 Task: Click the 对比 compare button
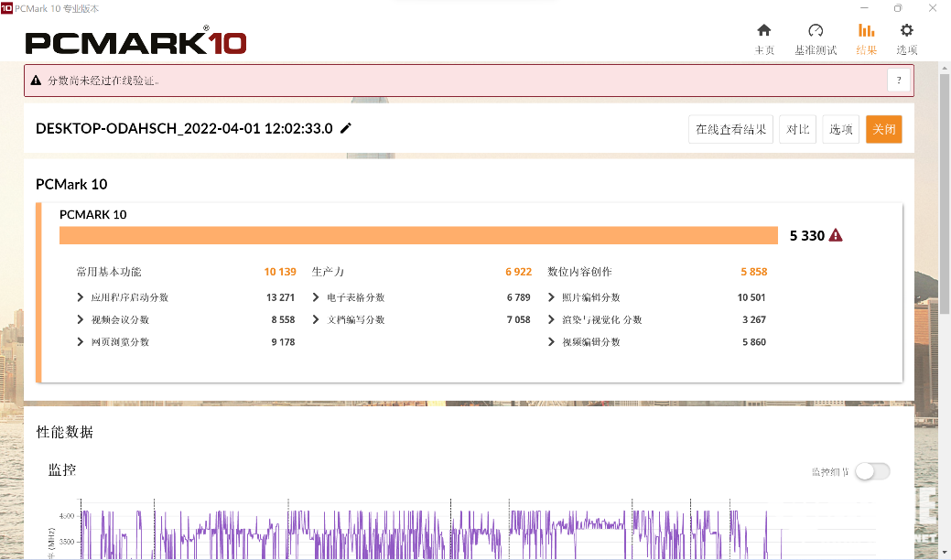coord(797,129)
